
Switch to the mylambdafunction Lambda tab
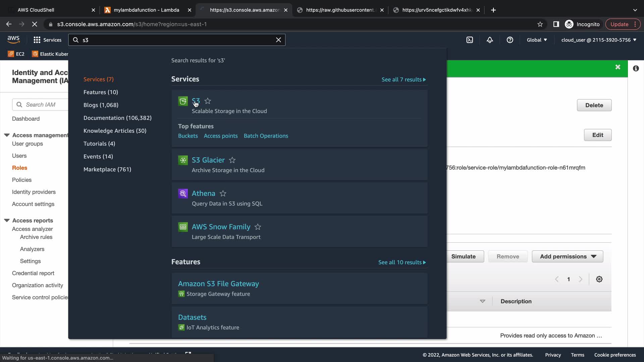146,10
